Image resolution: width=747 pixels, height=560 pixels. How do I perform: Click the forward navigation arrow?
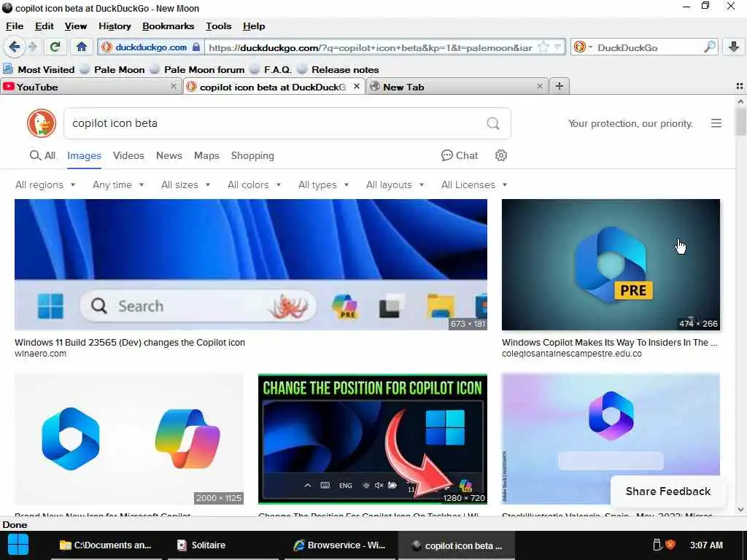[x=32, y=47]
